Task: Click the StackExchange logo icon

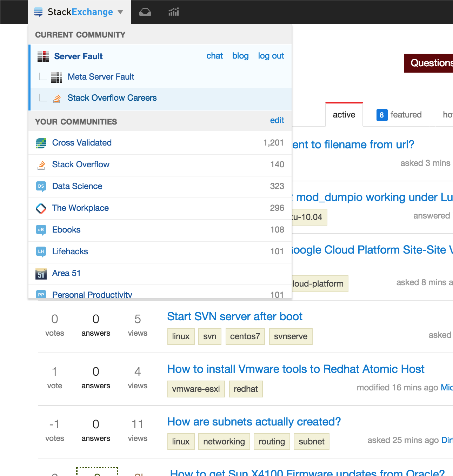Action: pyautogui.click(x=38, y=12)
